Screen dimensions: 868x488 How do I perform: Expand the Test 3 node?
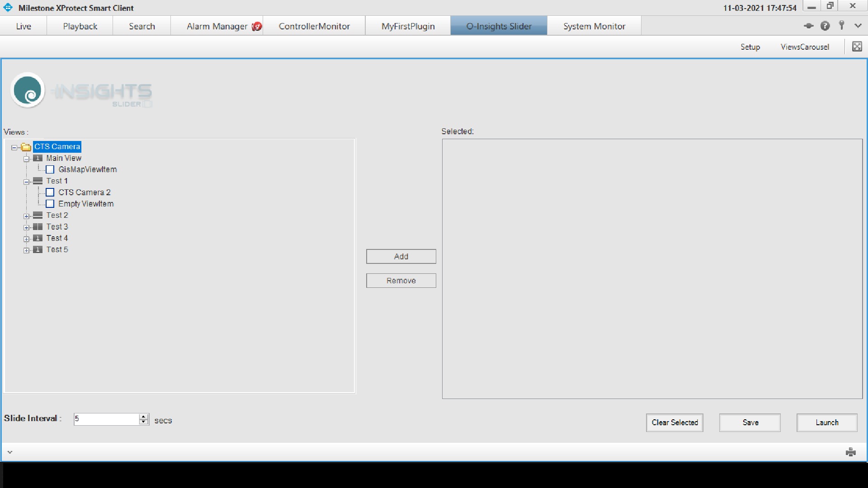click(27, 227)
